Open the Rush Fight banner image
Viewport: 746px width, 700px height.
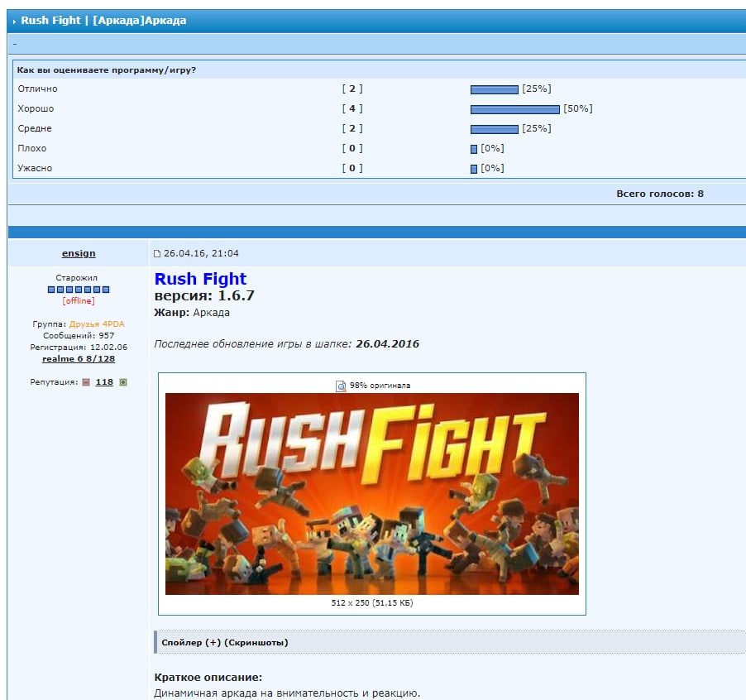point(372,493)
